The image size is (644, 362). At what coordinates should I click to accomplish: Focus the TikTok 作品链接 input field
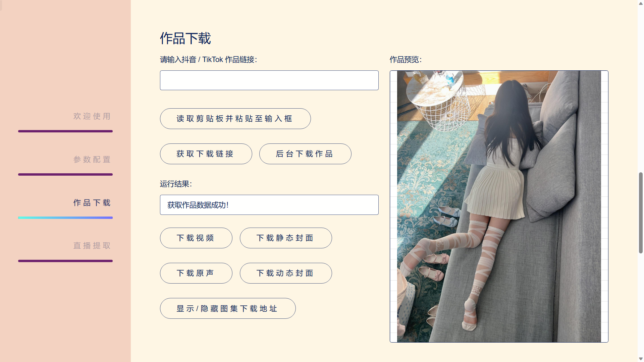[269, 80]
